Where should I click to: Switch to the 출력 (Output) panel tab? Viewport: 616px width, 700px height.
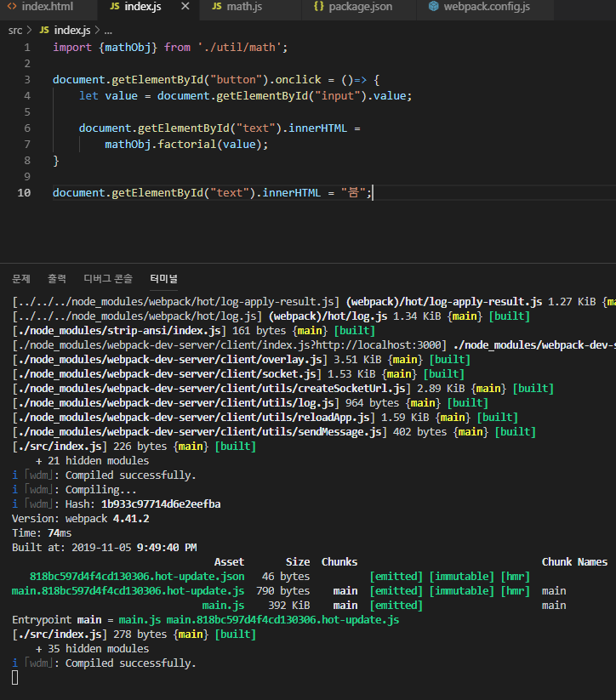point(57,279)
